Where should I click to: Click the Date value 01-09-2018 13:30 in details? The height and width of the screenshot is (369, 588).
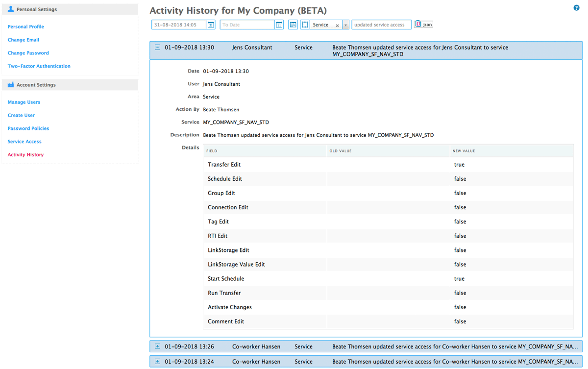pos(226,72)
